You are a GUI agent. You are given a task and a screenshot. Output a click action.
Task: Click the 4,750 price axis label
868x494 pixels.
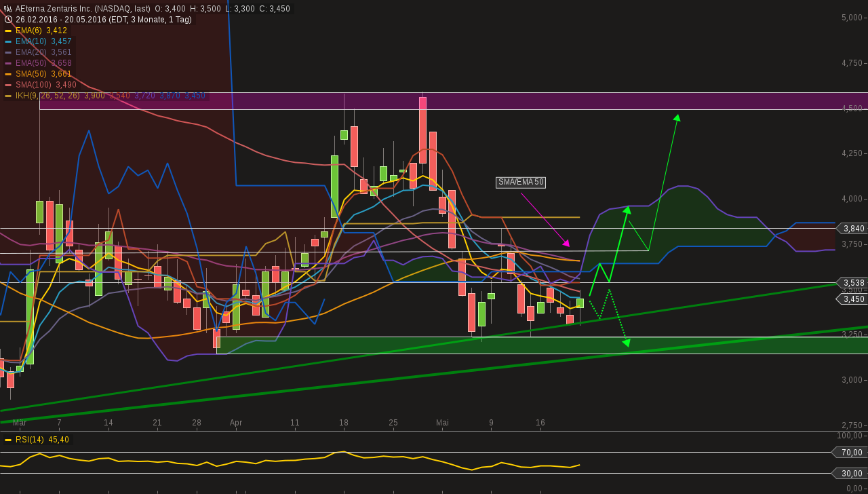point(852,63)
